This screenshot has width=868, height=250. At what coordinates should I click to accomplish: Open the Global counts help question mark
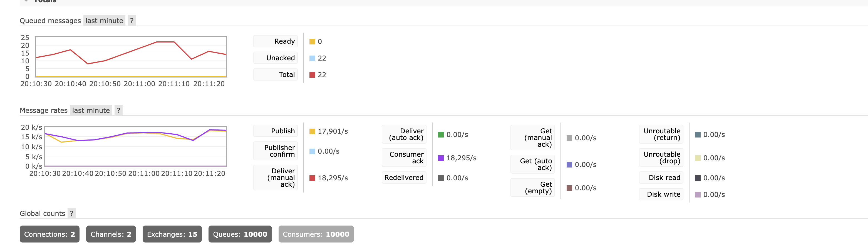tap(71, 213)
